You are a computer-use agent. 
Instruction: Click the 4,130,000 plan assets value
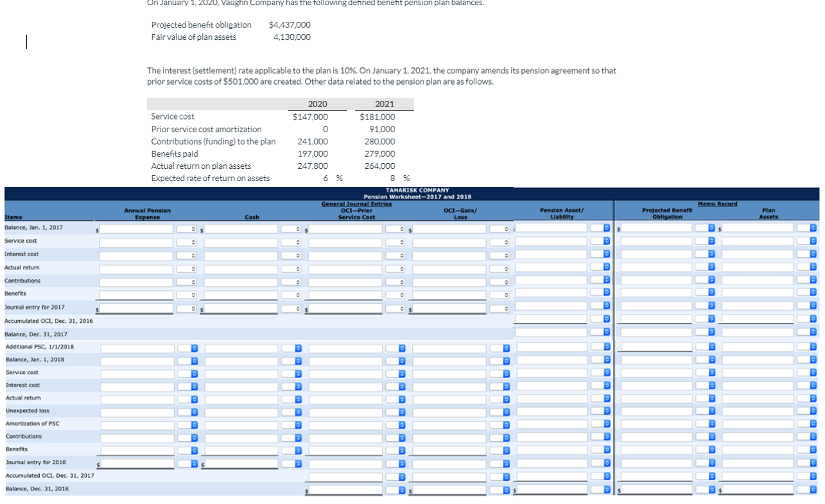point(291,37)
